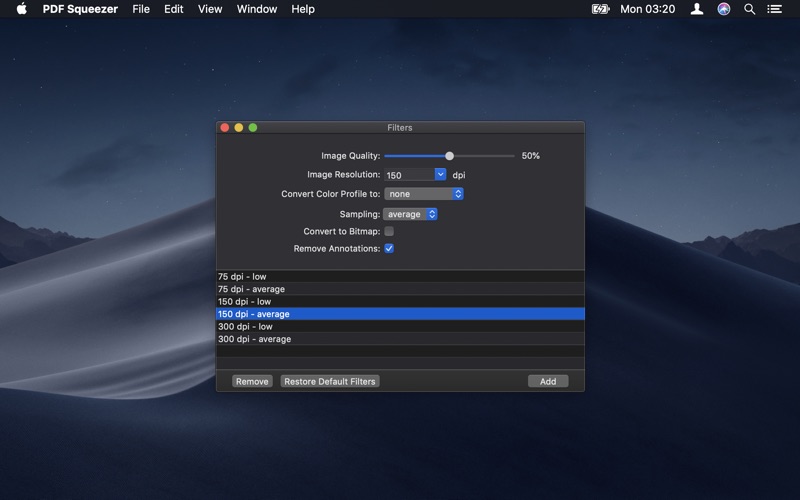
Task: Maximize the Filters window with green button
Action: pos(253,128)
